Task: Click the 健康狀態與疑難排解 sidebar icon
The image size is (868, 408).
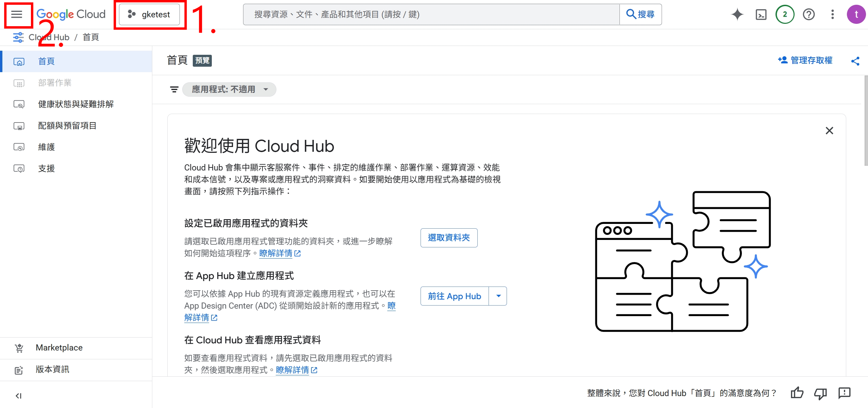Action: pos(19,104)
